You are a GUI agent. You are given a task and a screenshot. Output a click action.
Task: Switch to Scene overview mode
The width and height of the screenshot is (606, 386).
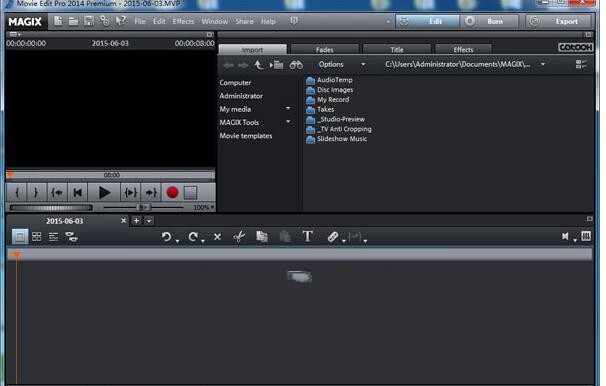click(37, 236)
